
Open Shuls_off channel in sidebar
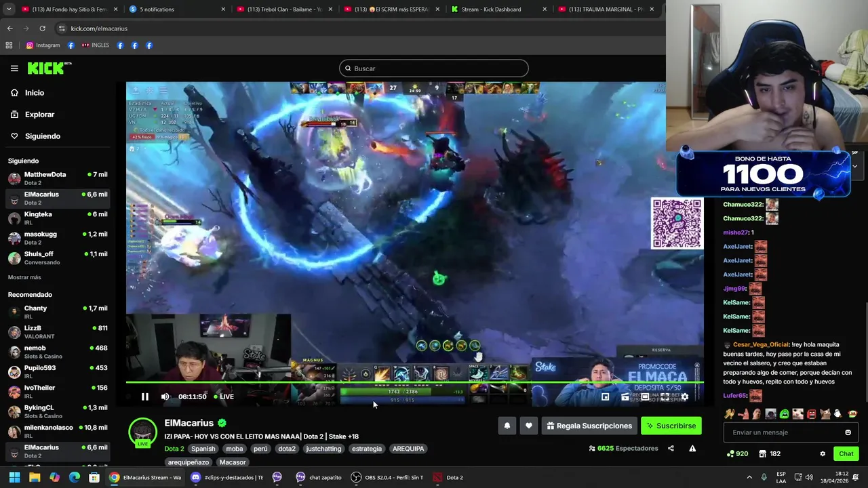coord(57,258)
